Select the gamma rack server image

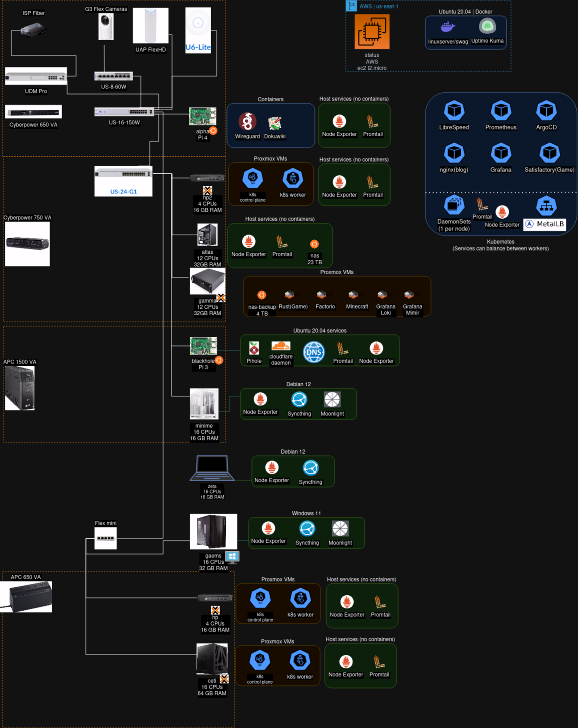208,281
